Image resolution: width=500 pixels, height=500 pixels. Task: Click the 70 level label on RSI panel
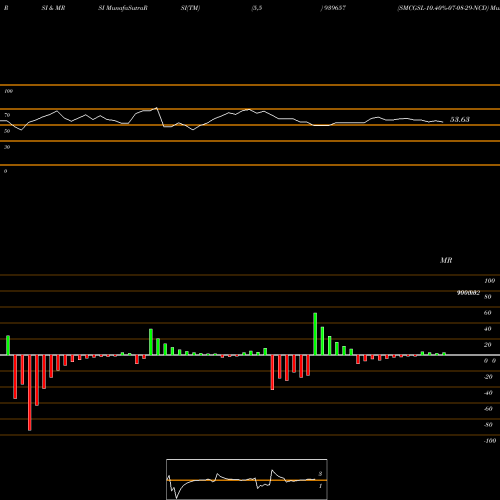7,115
